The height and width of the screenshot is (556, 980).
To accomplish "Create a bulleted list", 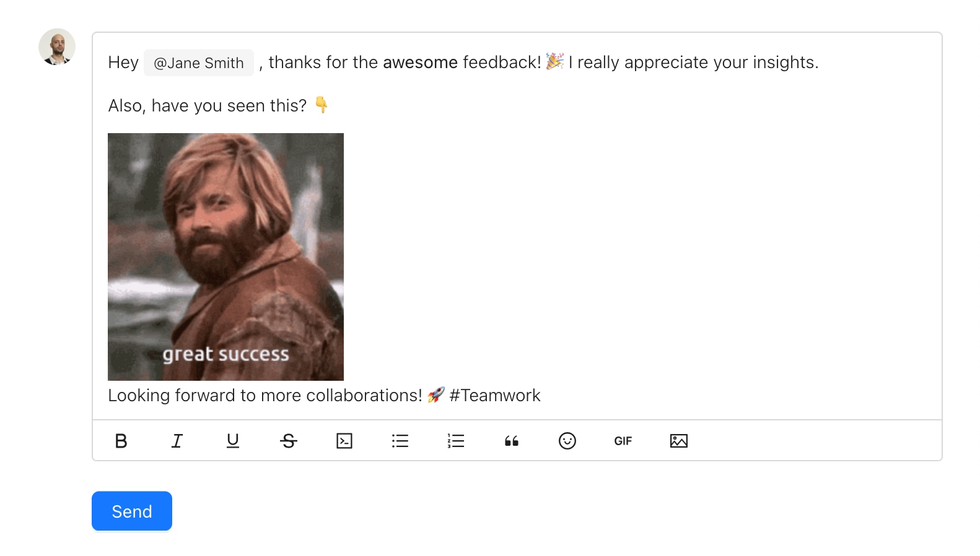I will click(400, 441).
